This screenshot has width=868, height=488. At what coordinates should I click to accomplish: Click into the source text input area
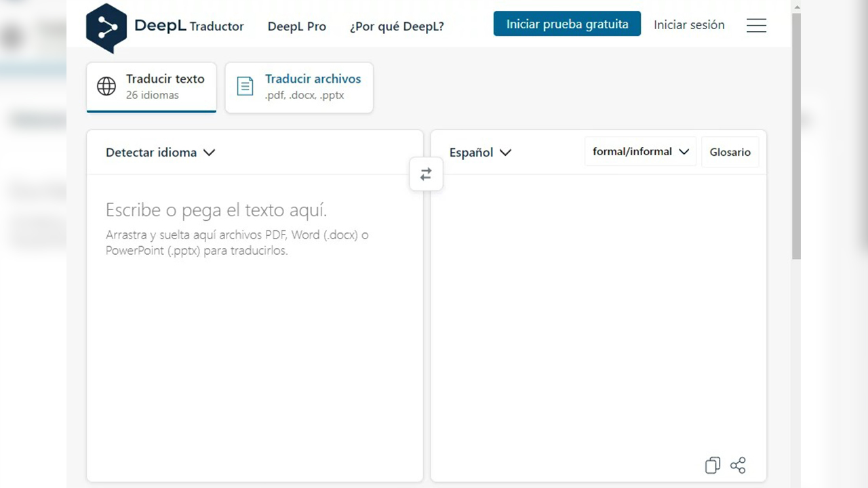tap(254, 325)
